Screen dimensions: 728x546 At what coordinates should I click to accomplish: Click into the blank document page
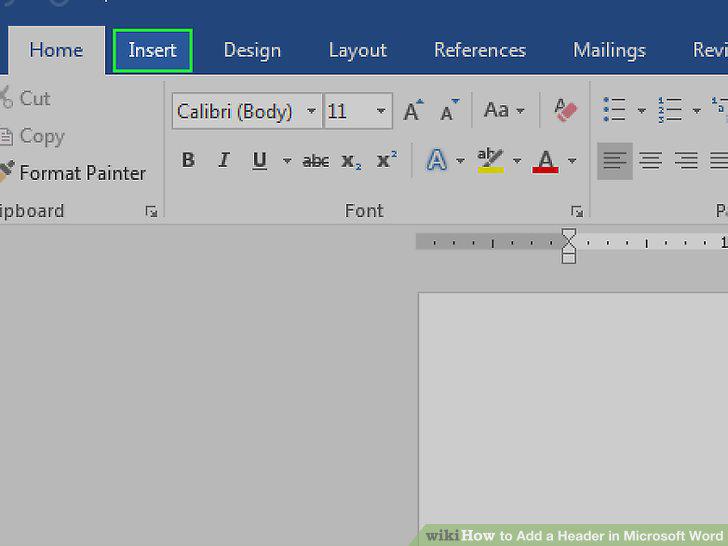pyautogui.click(x=573, y=409)
